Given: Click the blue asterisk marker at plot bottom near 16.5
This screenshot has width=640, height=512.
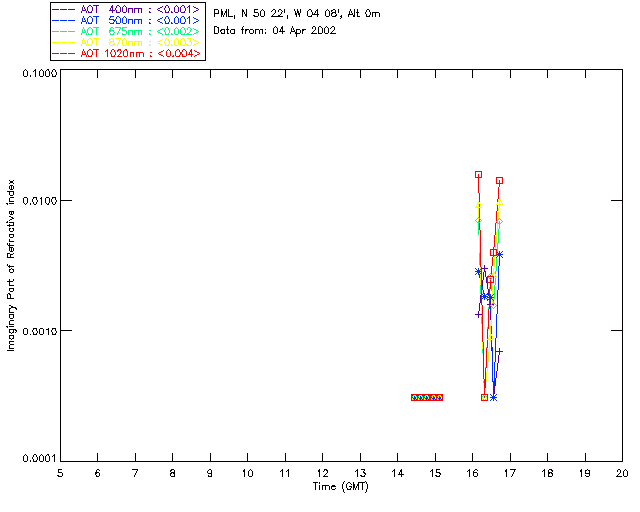Looking at the screenshot, I should (x=493, y=397).
